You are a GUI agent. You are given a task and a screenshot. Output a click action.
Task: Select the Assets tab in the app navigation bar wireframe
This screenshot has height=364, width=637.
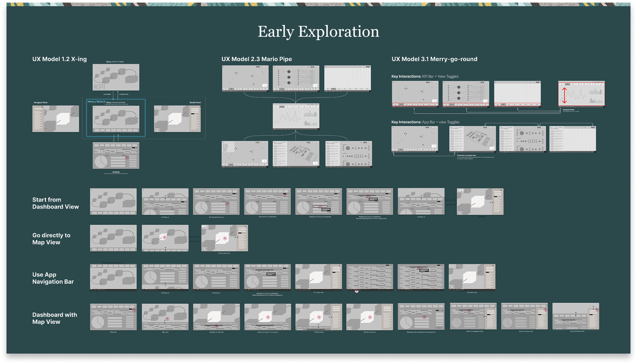455,151
